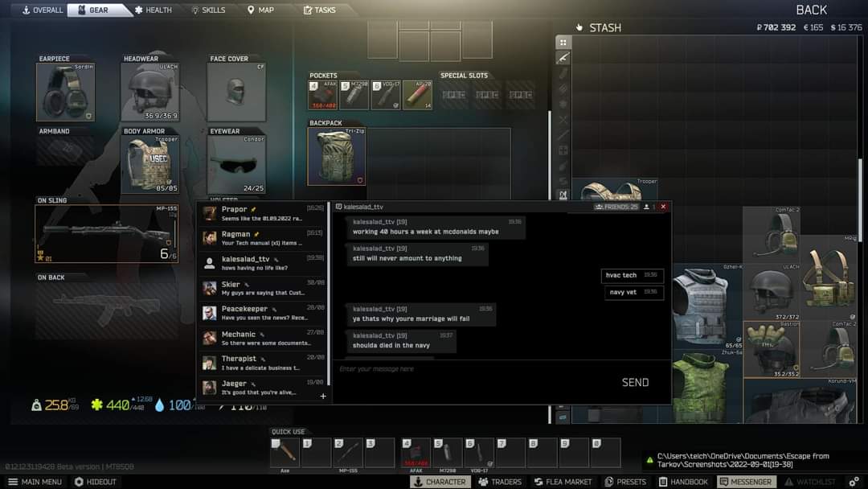868x489 pixels.
Task: Go to the HIDEOUT
Action: (95, 482)
